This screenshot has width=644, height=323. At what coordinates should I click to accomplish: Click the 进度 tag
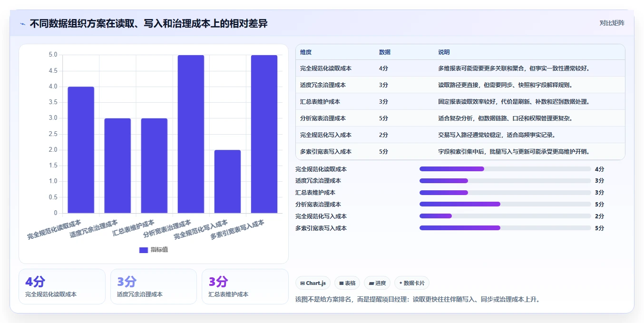pyautogui.click(x=377, y=283)
